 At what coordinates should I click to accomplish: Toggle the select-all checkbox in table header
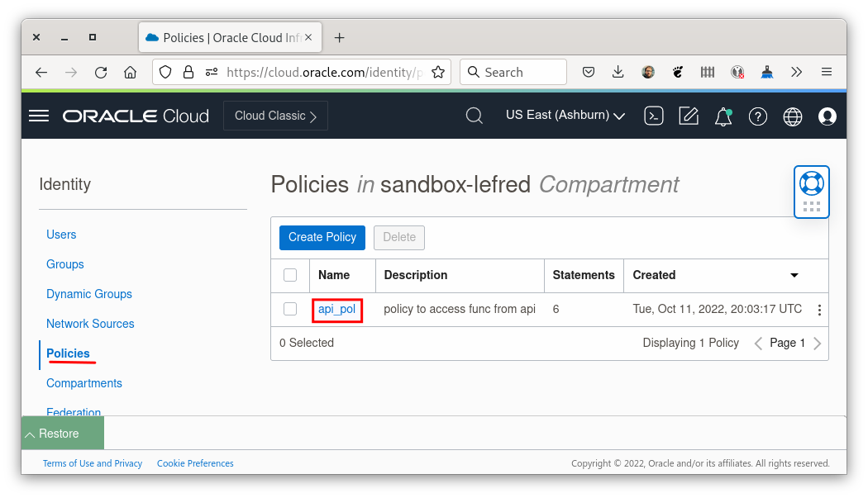click(x=290, y=275)
